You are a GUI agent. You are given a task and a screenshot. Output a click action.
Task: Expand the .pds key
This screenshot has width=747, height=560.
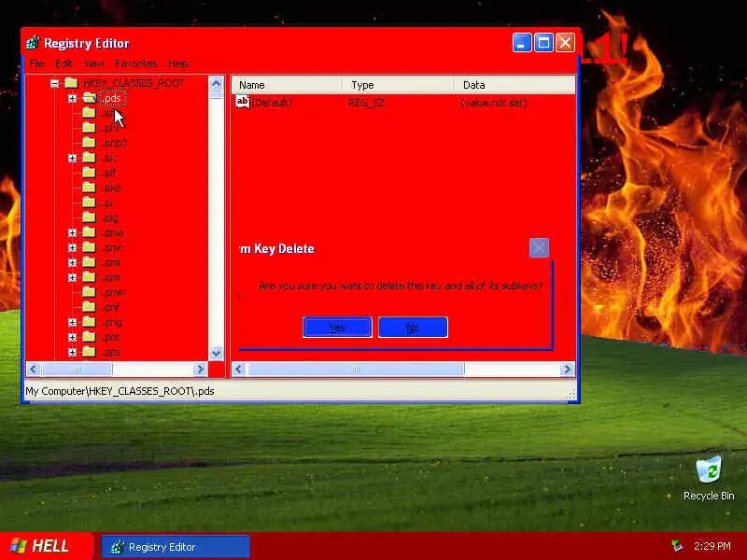[72, 99]
